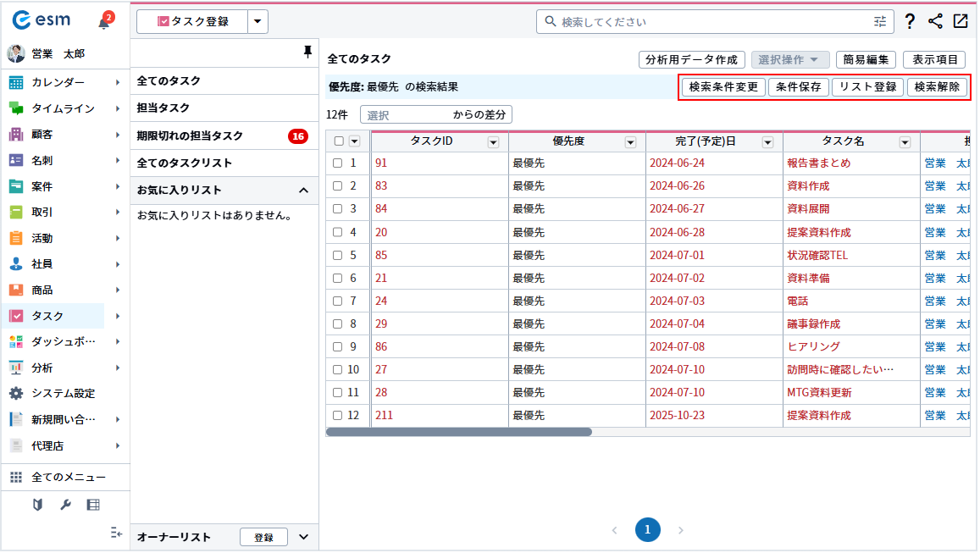Click the wrench tool icon at bottom
Image resolution: width=980 pixels, height=553 pixels.
click(x=65, y=505)
